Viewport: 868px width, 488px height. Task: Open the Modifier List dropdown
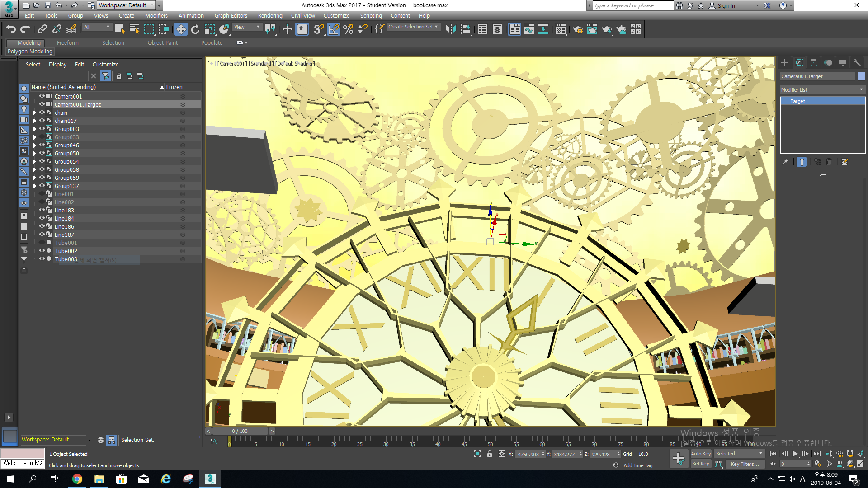(x=822, y=90)
